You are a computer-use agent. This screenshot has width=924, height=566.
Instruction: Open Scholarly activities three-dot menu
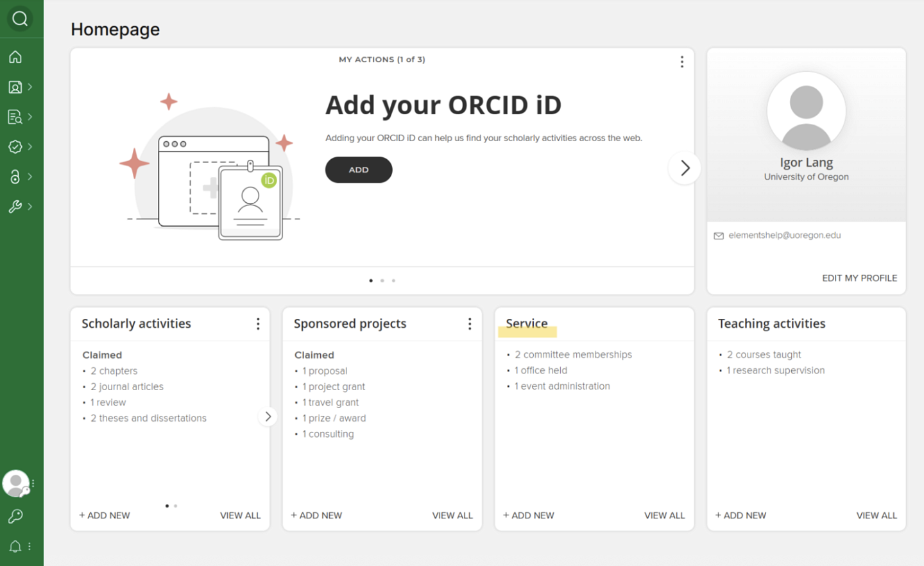pos(258,324)
